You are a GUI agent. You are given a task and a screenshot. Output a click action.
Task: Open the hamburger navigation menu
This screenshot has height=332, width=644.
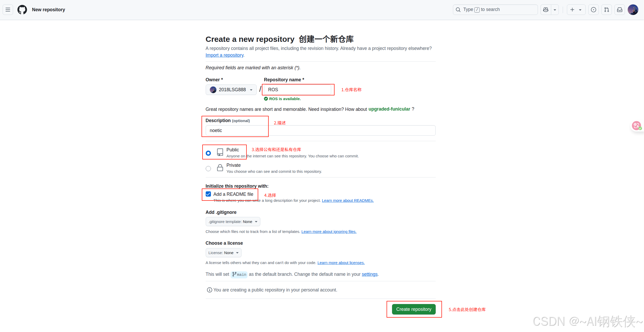pyautogui.click(x=8, y=10)
